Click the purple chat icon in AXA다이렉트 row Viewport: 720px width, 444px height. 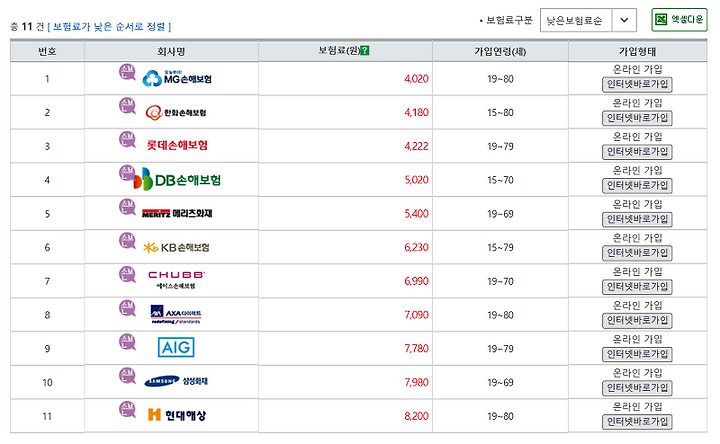[x=127, y=309]
